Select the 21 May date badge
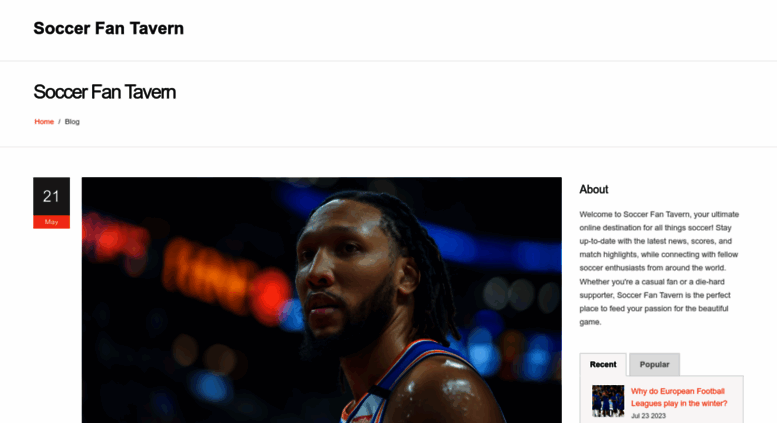The height and width of the screenshot is (423, 777). tap(52, 203)
